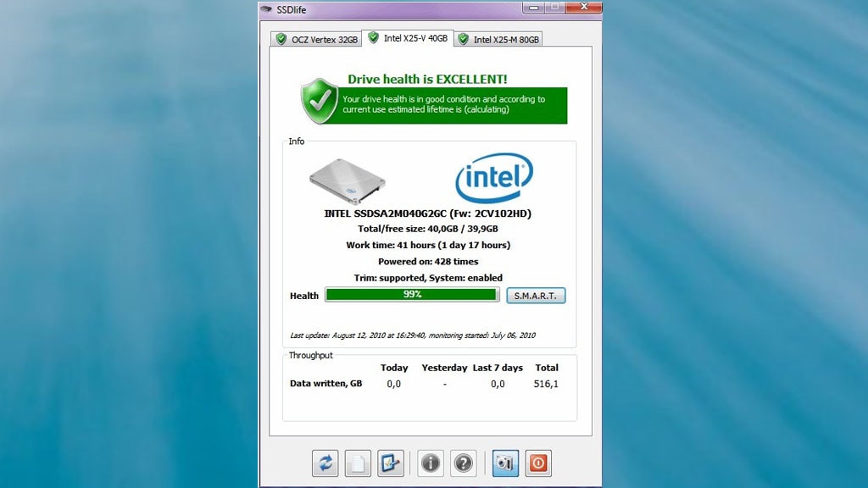Click the 'Last update: August 12, 2010' line
The width and height of the screenshot is (868, 488).
point(413,335)
